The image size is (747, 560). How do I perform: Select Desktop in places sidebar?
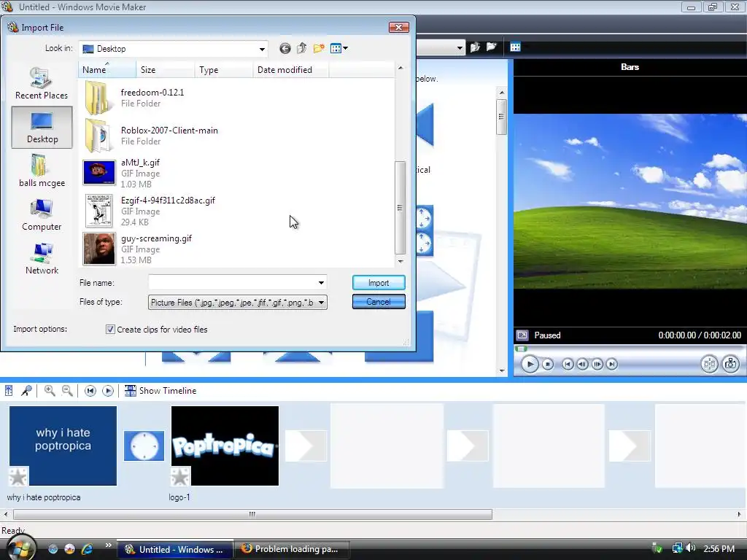click(x=42, y=127)
